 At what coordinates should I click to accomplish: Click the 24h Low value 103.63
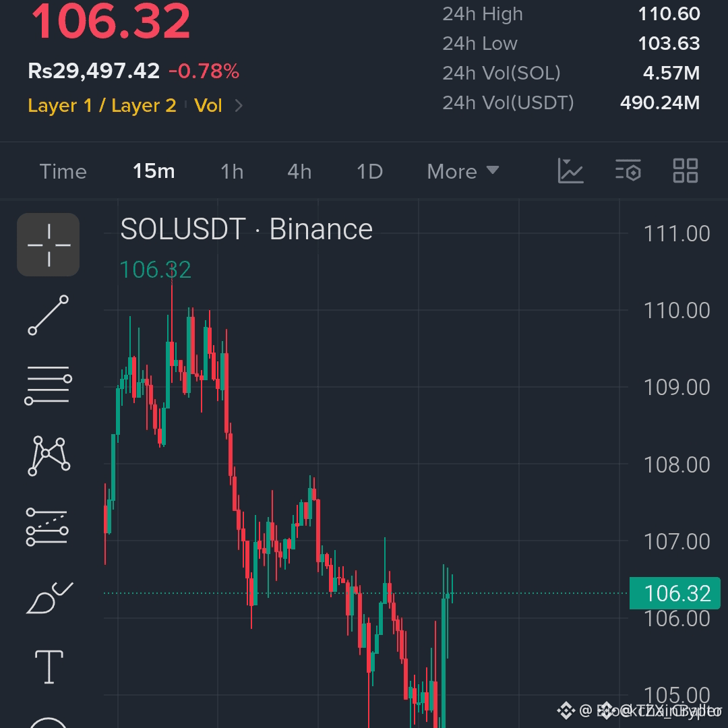[x=669, y=44]
